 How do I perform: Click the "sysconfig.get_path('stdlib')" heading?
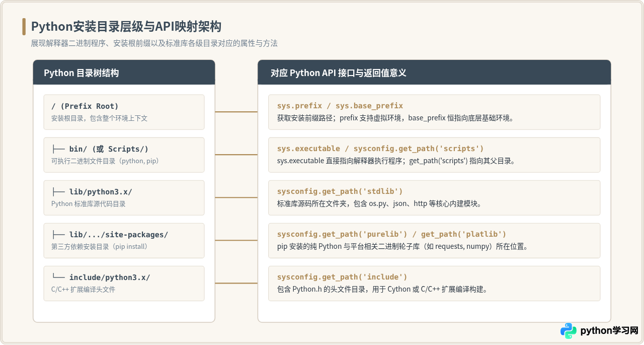click(340, 191)
